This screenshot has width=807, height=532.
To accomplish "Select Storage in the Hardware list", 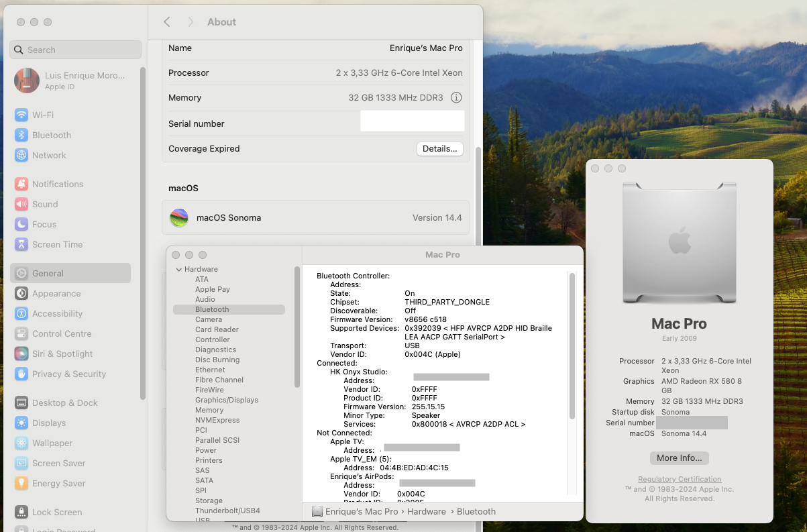I will [209, 500].
